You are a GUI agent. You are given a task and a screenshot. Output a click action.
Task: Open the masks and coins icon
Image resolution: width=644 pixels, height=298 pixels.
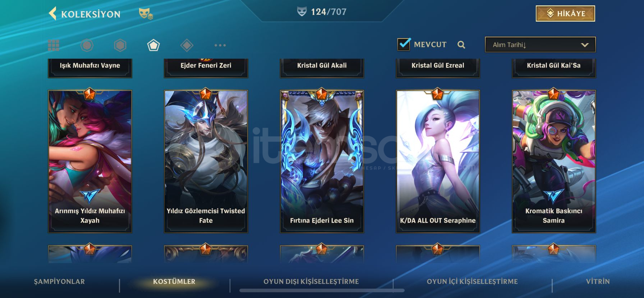(146, 14)
